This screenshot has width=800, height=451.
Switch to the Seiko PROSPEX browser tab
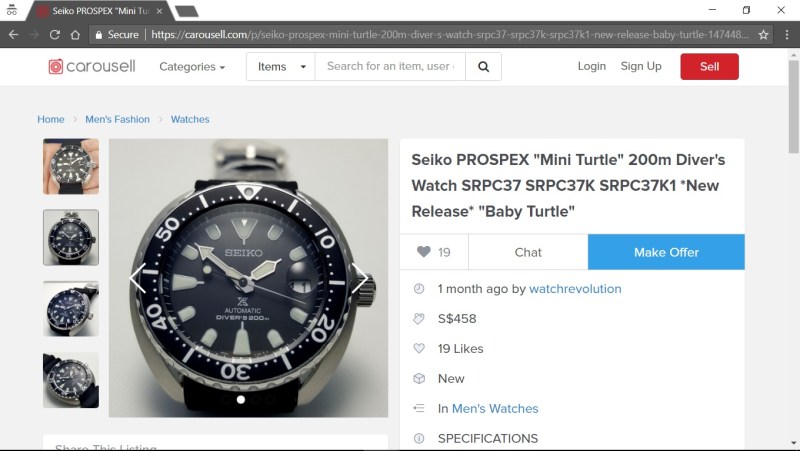100,10
